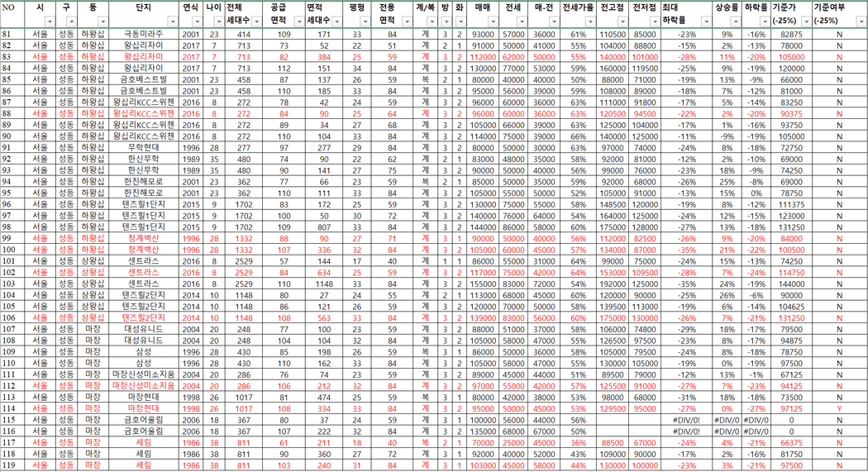Select the Y value in row 114
This screenshot has height=472, width=868.
pyautogui.click(x=839, y=409)
